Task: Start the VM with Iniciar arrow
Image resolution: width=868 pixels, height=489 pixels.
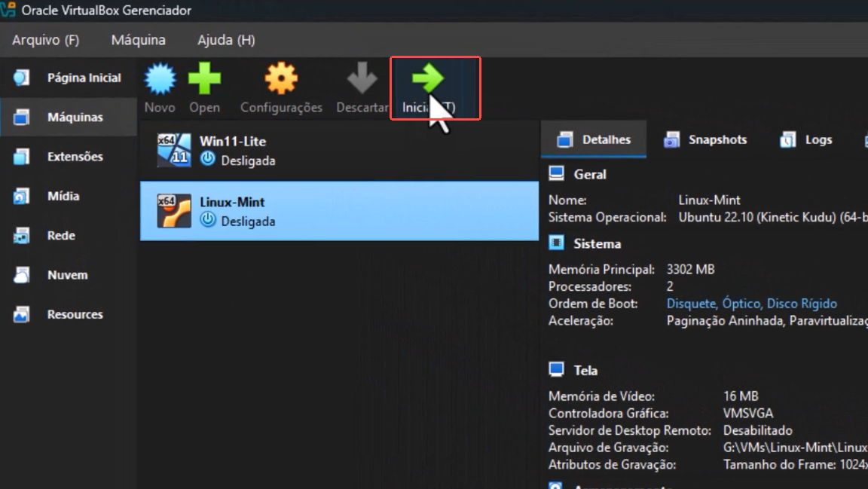Action: tap(429, 78)
